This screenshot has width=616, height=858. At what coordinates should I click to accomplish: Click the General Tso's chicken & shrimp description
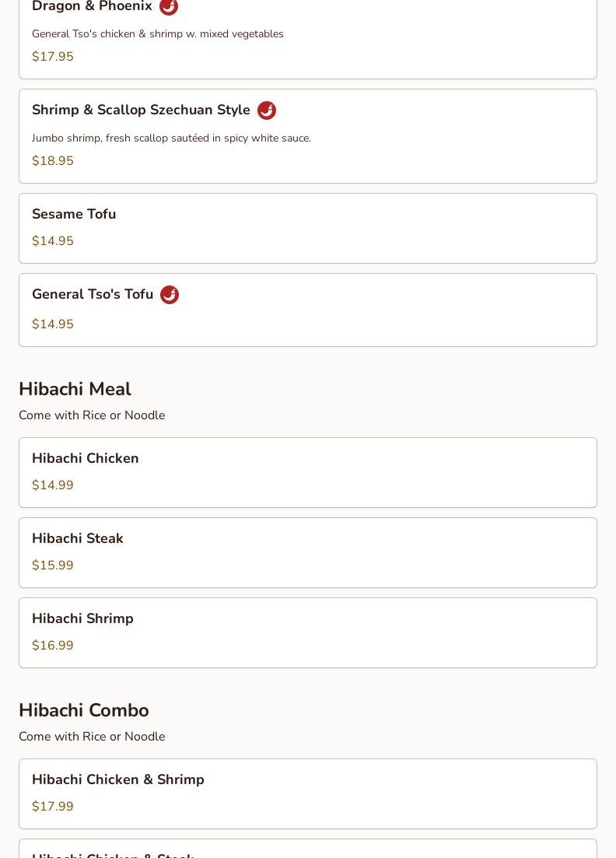tap(158, 34)
